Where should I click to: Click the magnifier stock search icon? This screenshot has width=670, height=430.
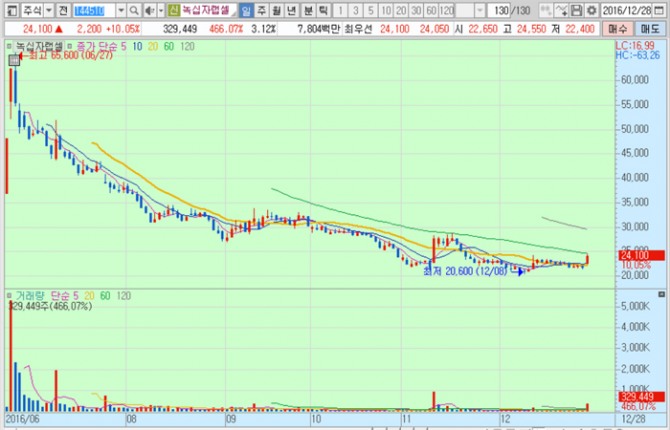134,10
